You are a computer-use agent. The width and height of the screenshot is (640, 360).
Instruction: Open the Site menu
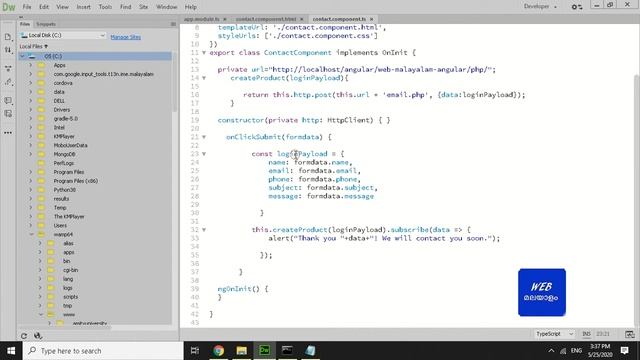(x=143, y=7)
